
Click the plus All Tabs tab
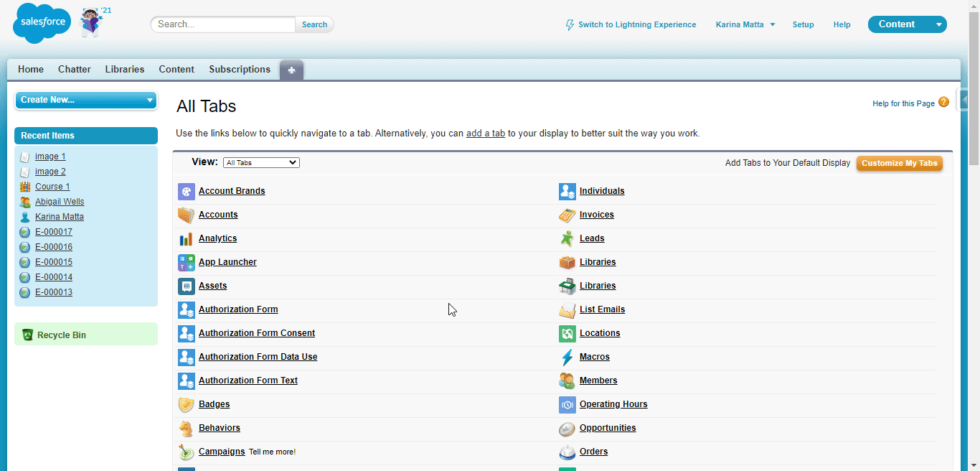coord(291,70)
